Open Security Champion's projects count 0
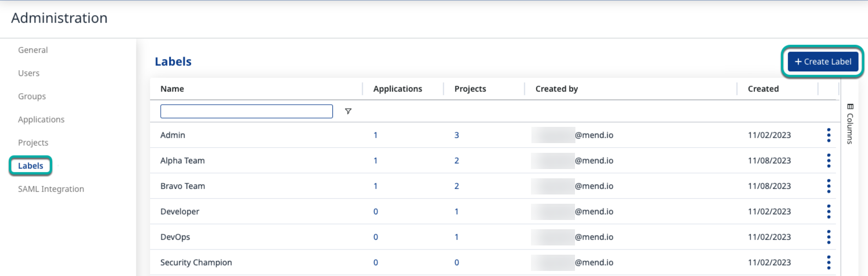 [x=456, y=263]
